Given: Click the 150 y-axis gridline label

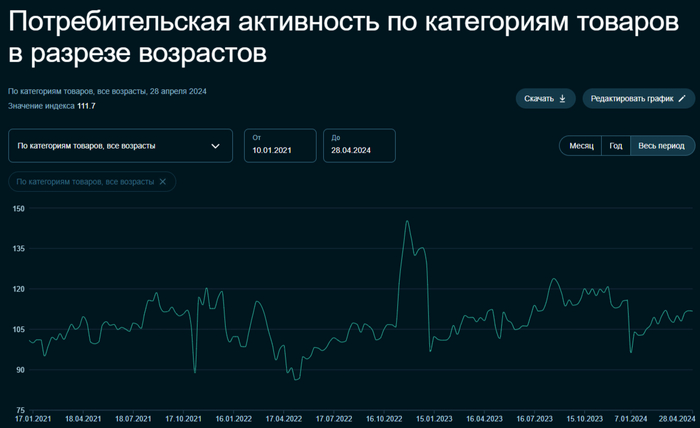Looking at the screenshot, I should point(18,208).
